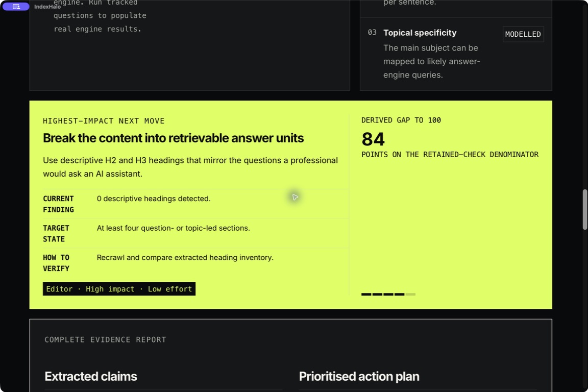
Task: Select the Break the content into retrievable answer units heading
Action: point(173,138)
